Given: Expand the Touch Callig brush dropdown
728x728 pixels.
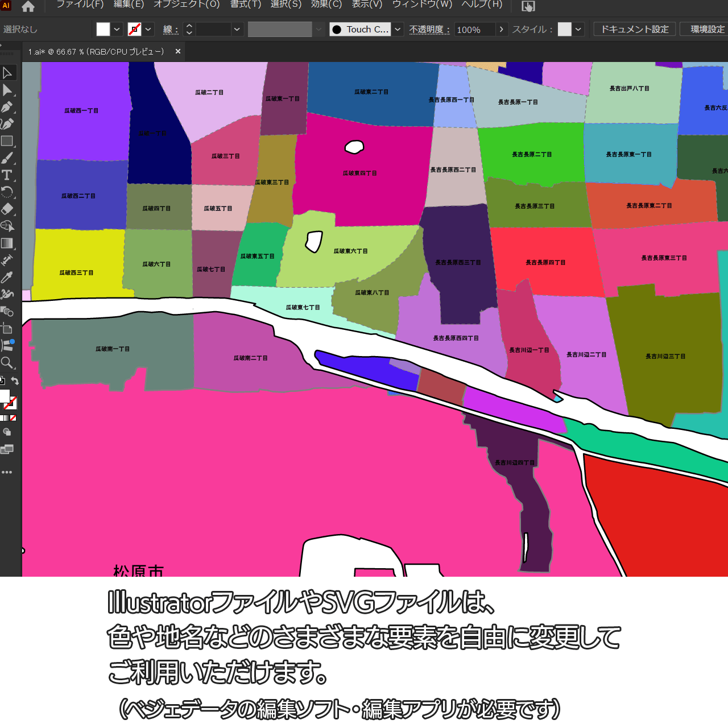Looking at the screenshot, I should pos(398,30).
